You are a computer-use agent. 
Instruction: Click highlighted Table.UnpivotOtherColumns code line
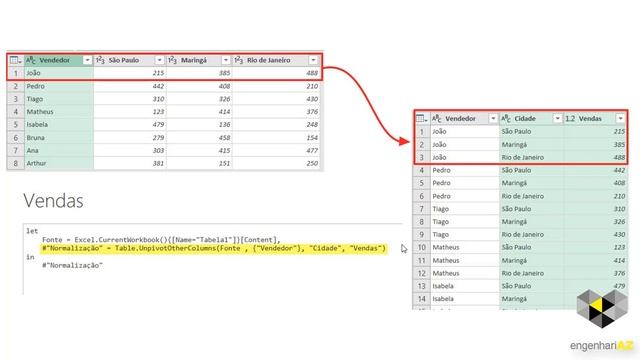pyautogui.click(x=213, y=248)
